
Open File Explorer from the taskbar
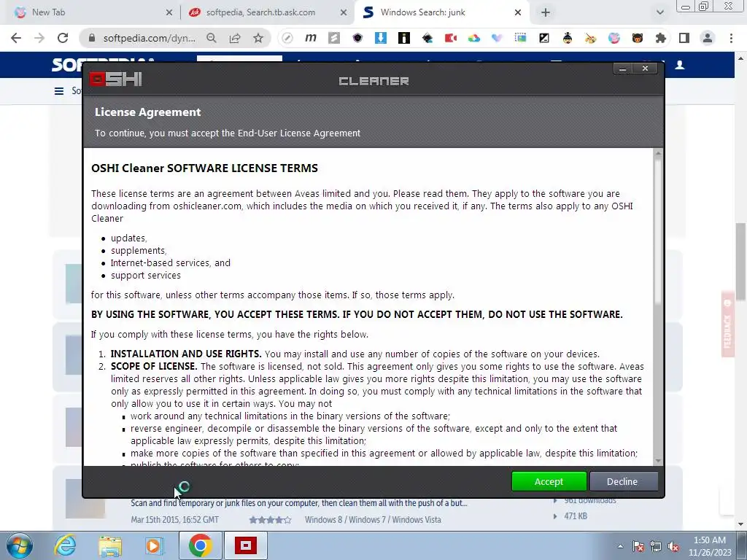point(110,545)
